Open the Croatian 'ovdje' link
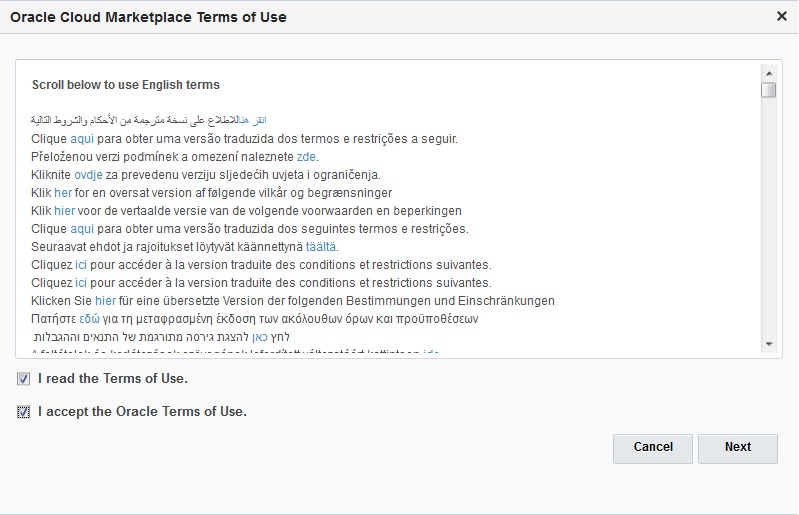This screenshot has width=799, height=515. [x=88, y=175]
